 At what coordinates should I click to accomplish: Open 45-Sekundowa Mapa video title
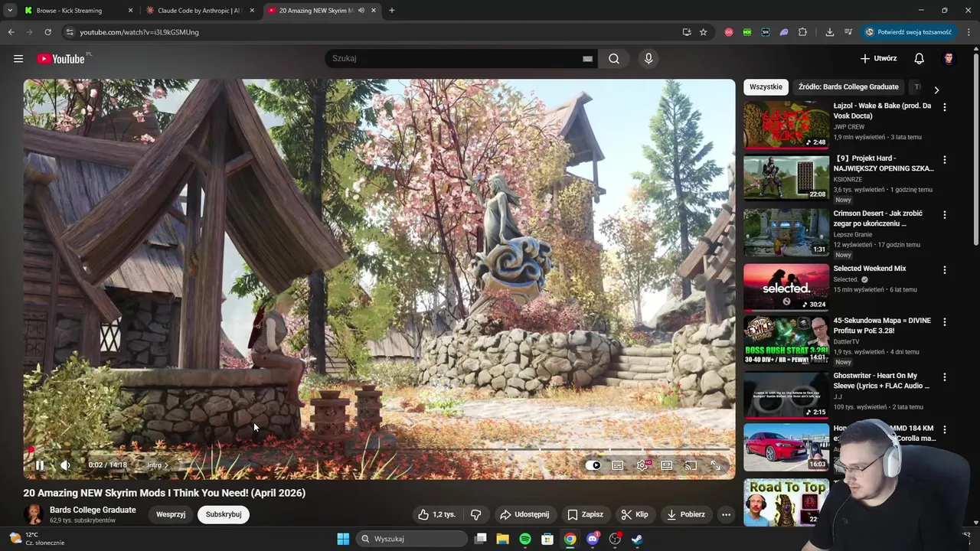click(882, 325)
